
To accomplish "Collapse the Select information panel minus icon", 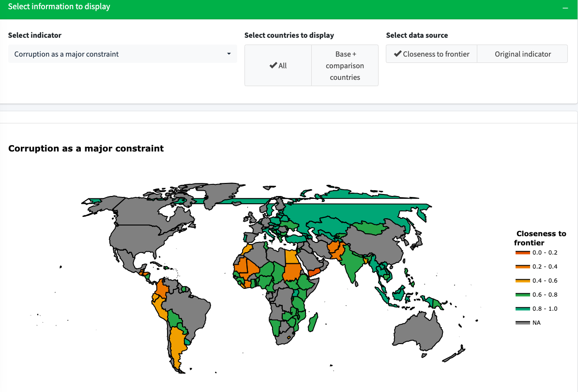I will (565, 8).
